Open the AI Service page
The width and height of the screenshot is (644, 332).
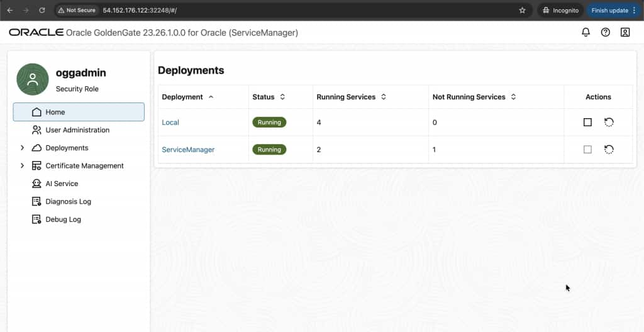(x=79, y=184)
